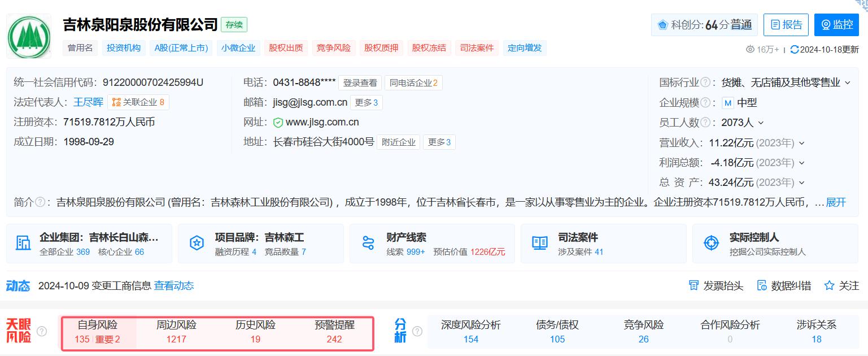Click the 股权冻结 tag
The image size is (868, 356).
(x=429, y=48)
